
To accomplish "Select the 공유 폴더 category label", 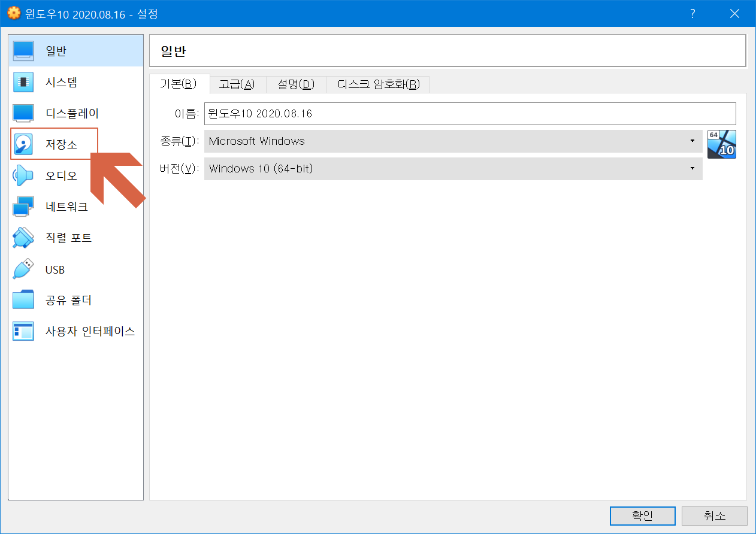I will (x=68, y=300).
